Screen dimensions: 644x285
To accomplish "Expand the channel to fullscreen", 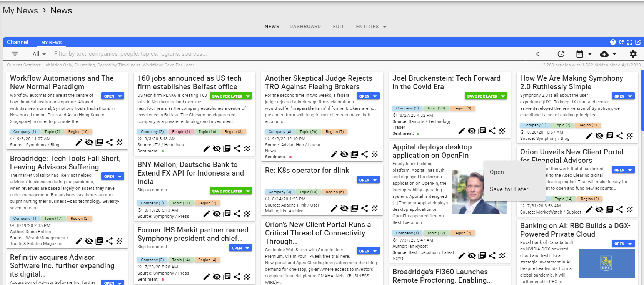I will coord(629,42).
